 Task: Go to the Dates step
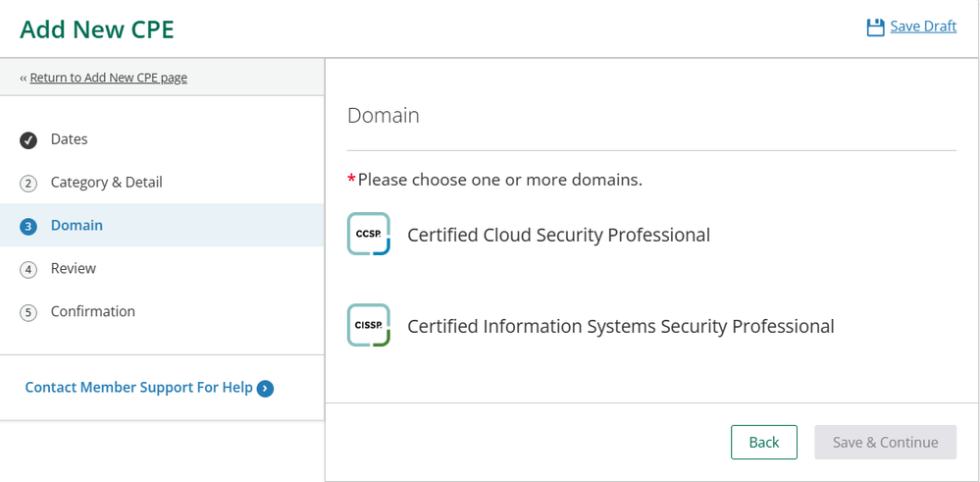pyautogui.click(x=69, y=139)
